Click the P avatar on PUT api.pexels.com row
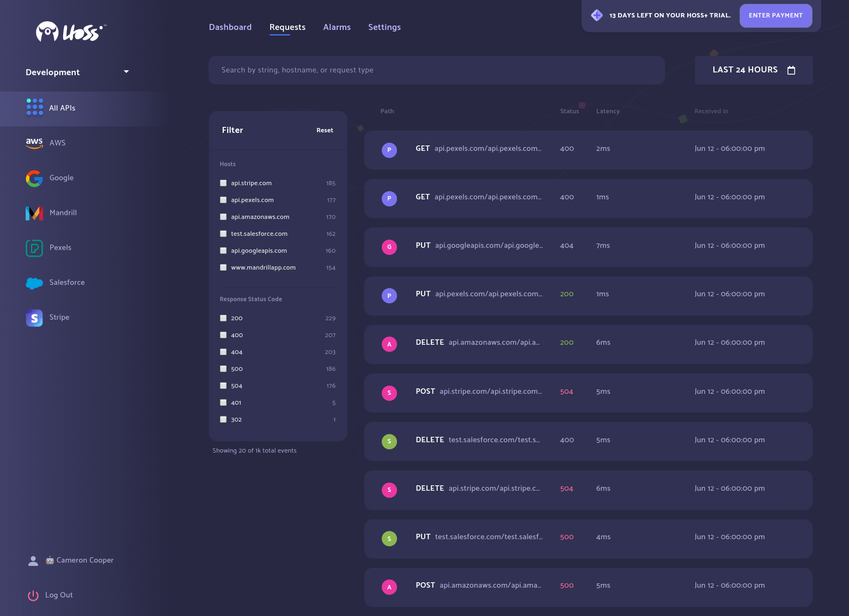The width and height of the screenshot is (849, 616). 389,296
